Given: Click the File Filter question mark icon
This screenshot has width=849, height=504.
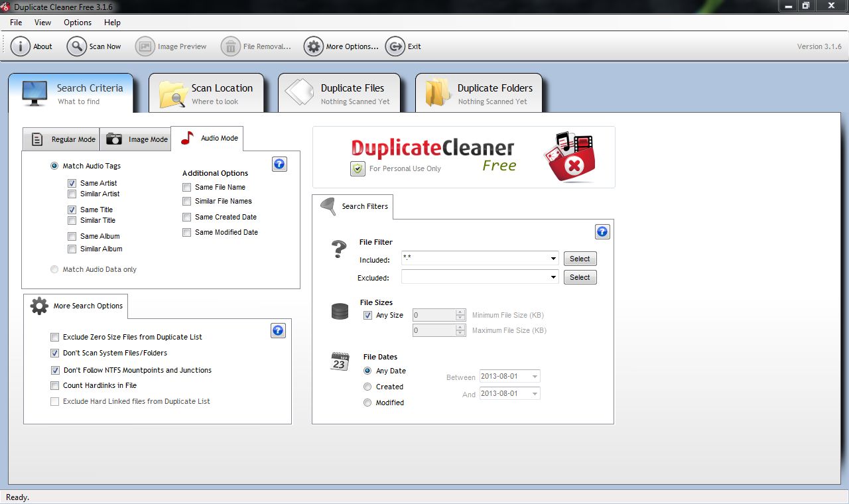Looking at the screenshot, I should (339, 249).
